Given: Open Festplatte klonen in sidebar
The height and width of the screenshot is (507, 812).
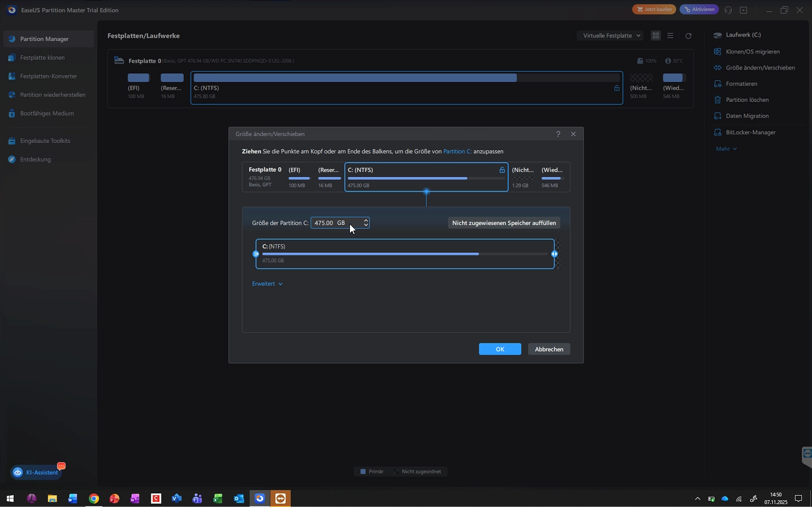Looking at the screenshot, I should (42, 57).
